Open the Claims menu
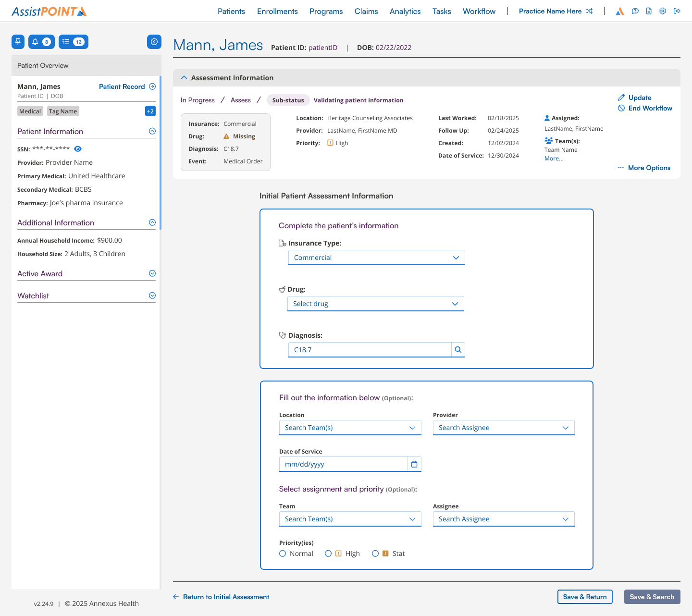The image size is (692, 616). click(366, 11)
